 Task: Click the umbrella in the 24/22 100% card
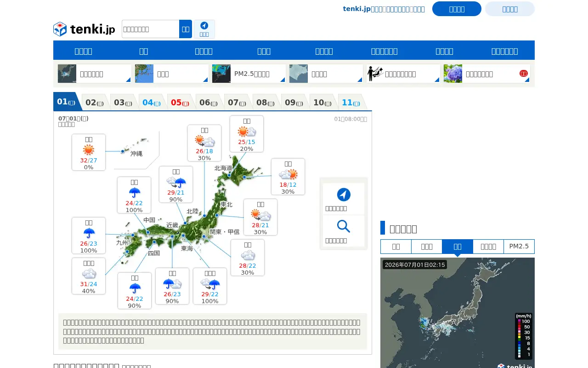[134, 193]
